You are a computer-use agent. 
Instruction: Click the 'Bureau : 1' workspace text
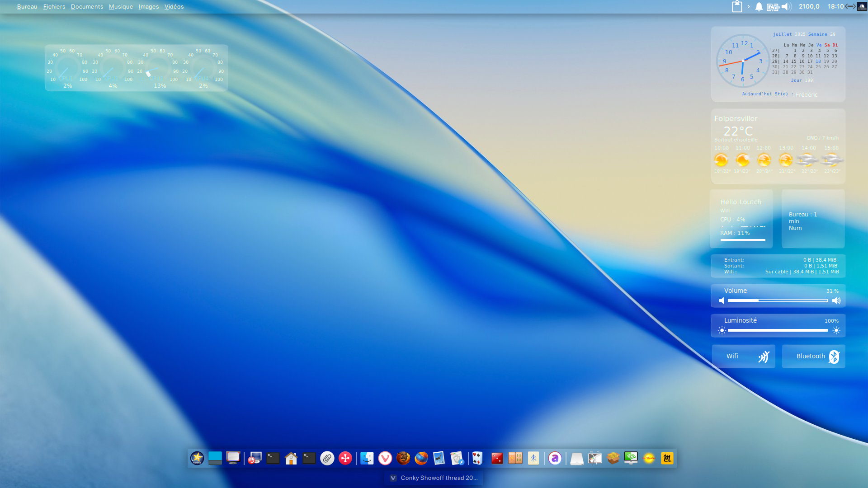click(803, 215)
